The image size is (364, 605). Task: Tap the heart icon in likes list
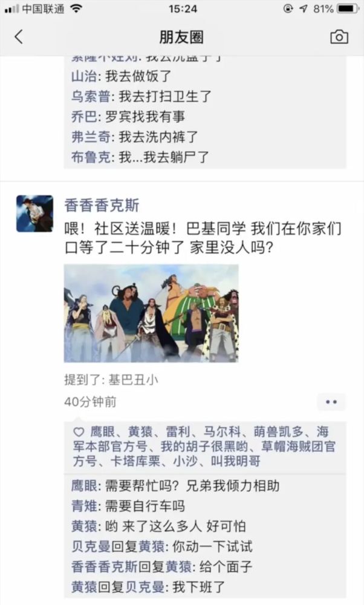[x=79, y=432]
